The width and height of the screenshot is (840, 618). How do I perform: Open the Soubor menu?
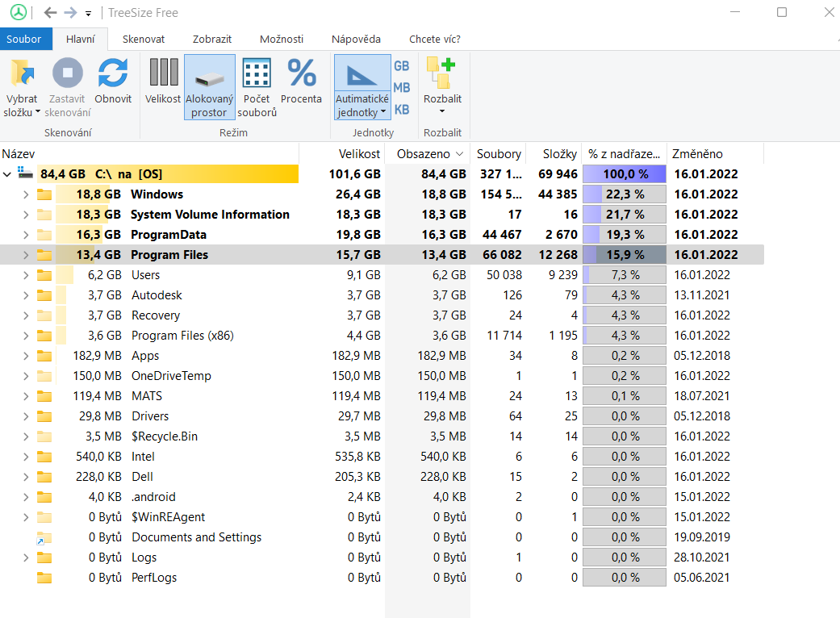pos(23,39)
